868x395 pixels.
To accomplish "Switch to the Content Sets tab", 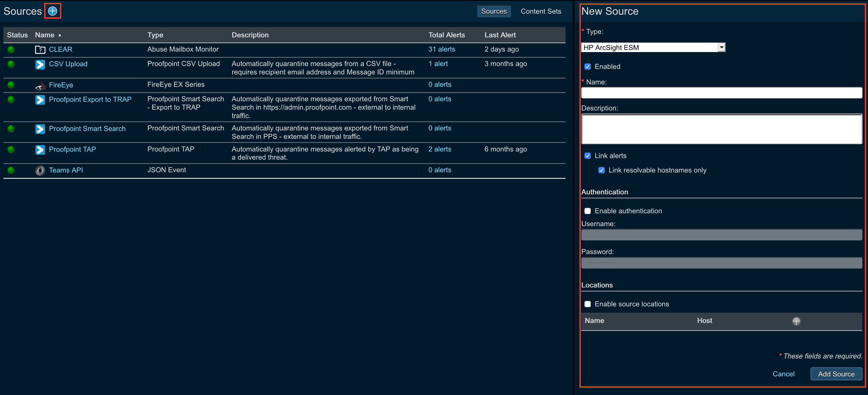I will coord(541,12).
